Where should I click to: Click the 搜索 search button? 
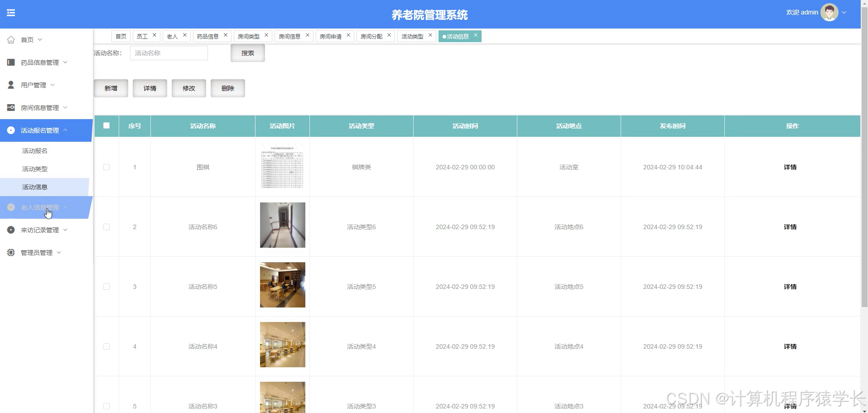click(247, 53)
